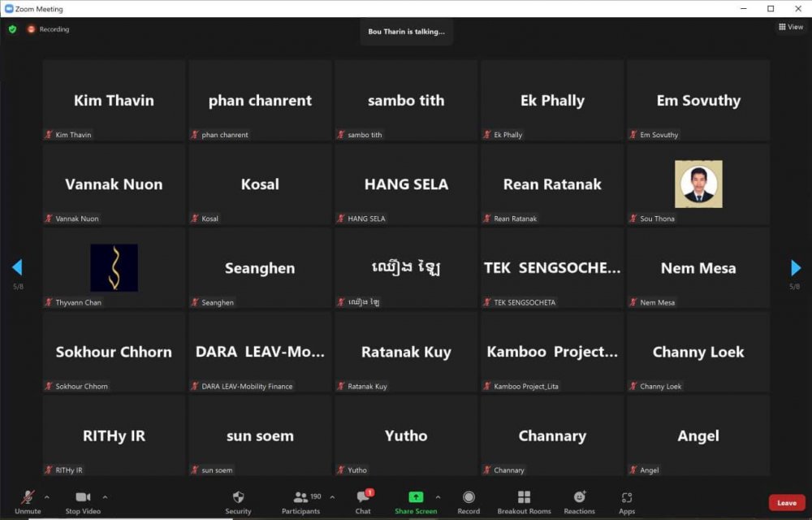Expand the arrow beside Participants
This screenshot has width=812, height=520.
331,496
